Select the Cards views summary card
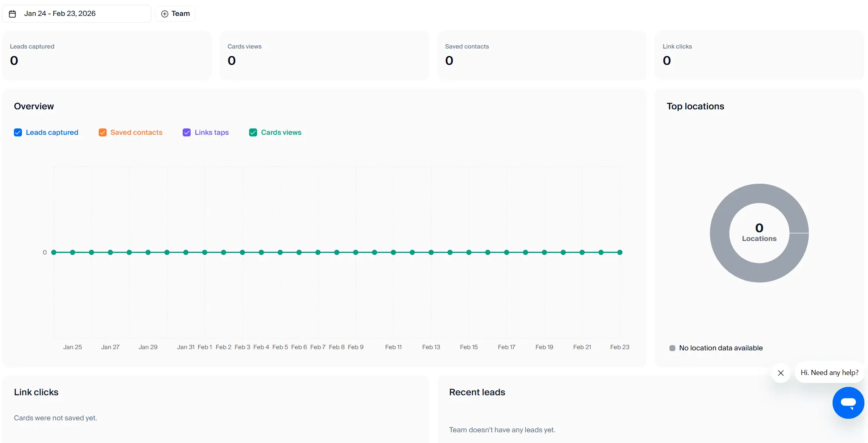Screen dimensions: 868x443 point(324,55)
